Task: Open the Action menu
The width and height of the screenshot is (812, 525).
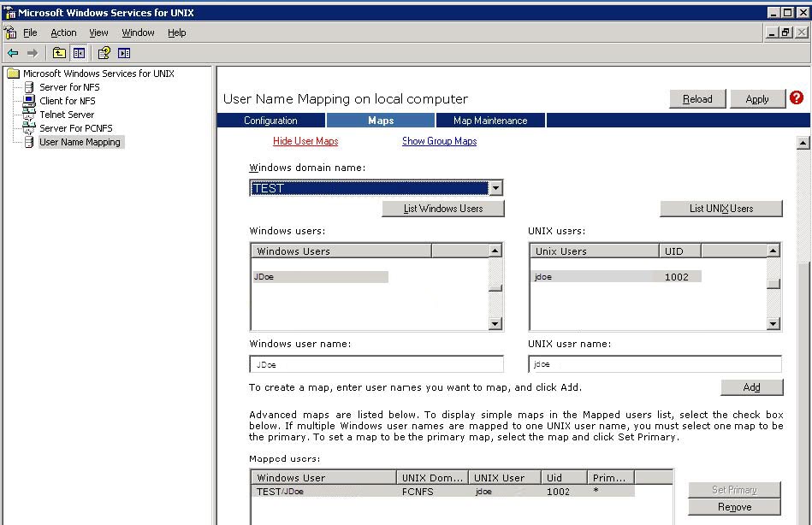Action: (63, 32)
